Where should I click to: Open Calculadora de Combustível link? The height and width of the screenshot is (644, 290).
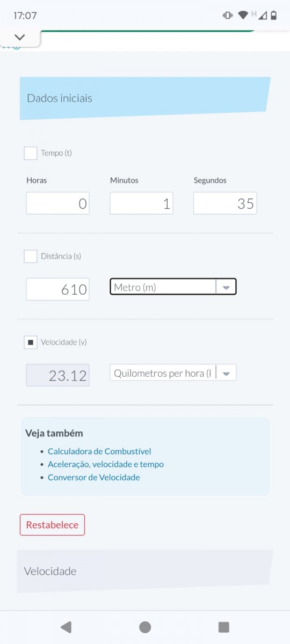click(x=99, y=451)
